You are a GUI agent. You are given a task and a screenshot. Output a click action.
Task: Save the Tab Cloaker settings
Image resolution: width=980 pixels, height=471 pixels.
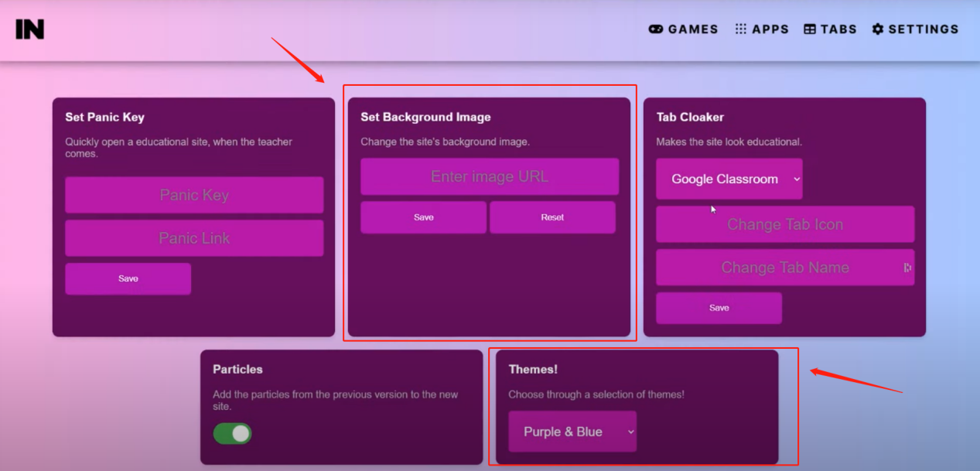point(719,307)
